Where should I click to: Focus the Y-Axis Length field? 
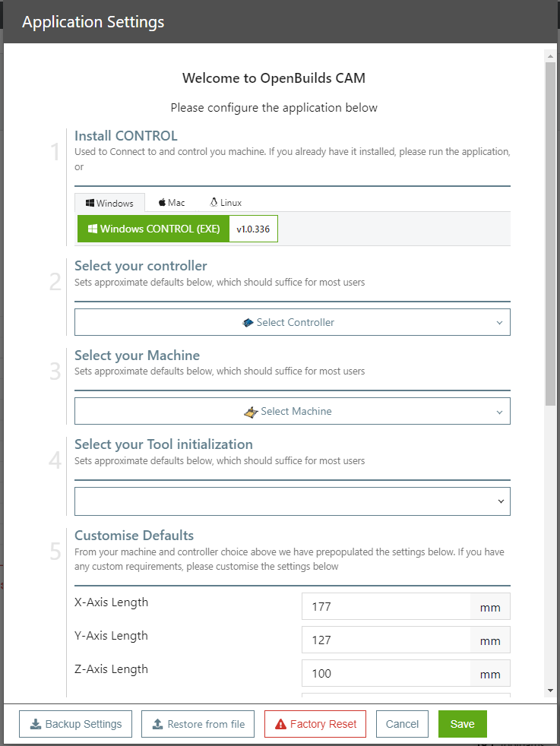(x=386, y=640)
